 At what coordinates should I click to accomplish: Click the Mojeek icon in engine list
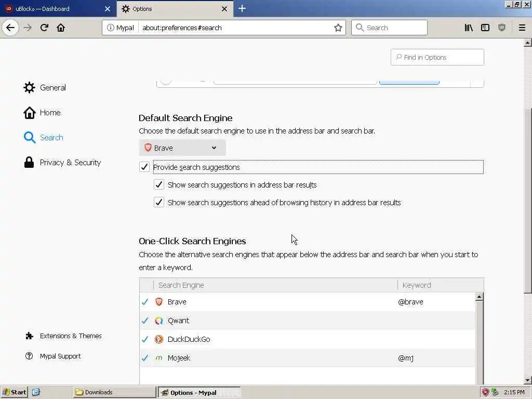pyautogui.click(x=159, y=358)
